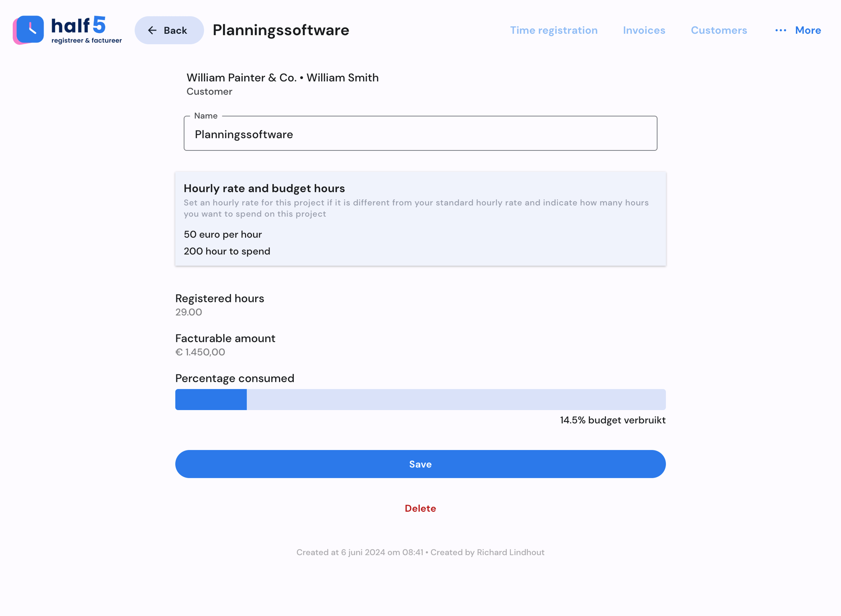
Task: Click the 14.5% budget verbruikt label
Action: [612, 420]
